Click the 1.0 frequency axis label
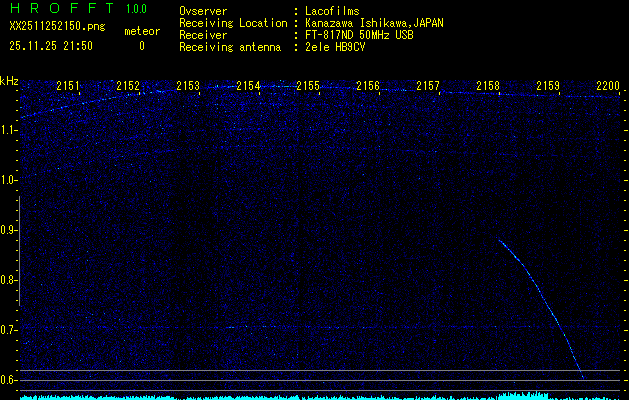The image size is (629, 400). coord(9,180)
